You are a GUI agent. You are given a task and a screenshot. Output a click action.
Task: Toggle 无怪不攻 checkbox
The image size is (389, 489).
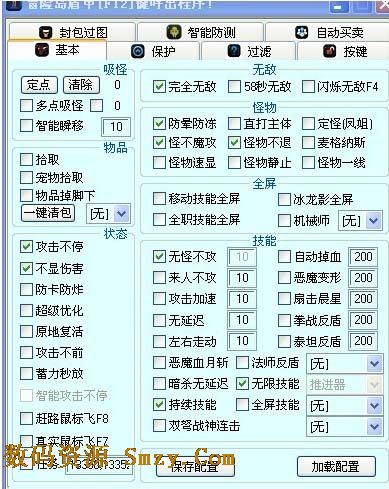[159, 257]
